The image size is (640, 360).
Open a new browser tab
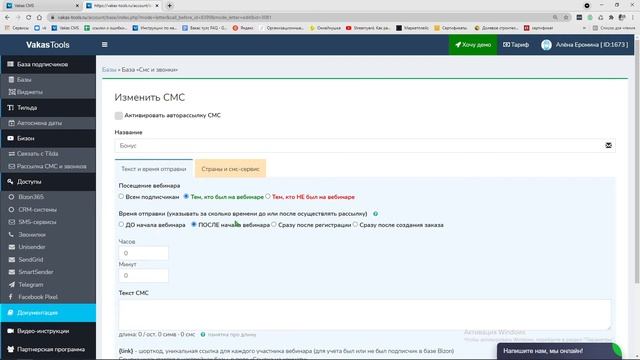point(169,6)
